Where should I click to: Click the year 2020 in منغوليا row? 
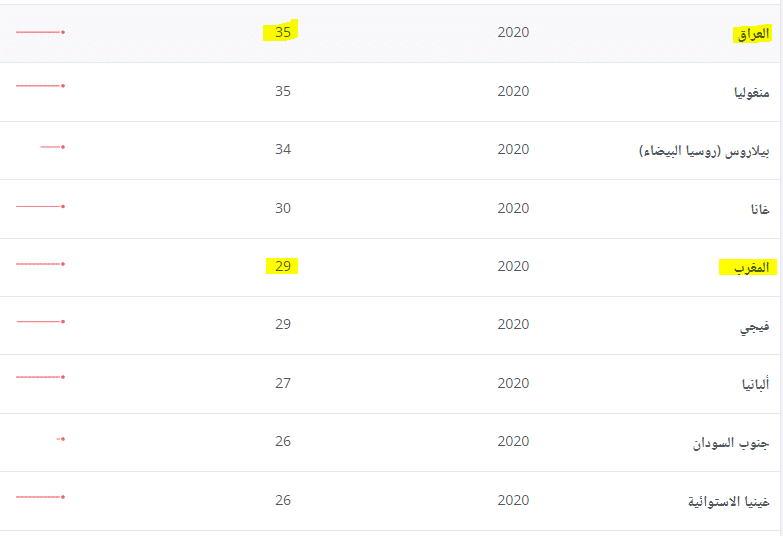click(513, 92)
